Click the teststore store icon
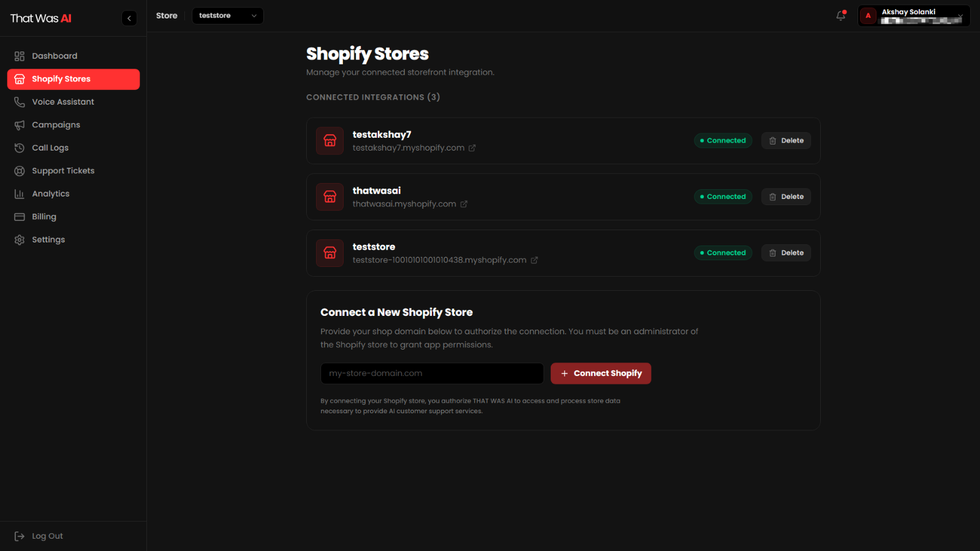Screen dimensions: 980x551 point(330,253)
